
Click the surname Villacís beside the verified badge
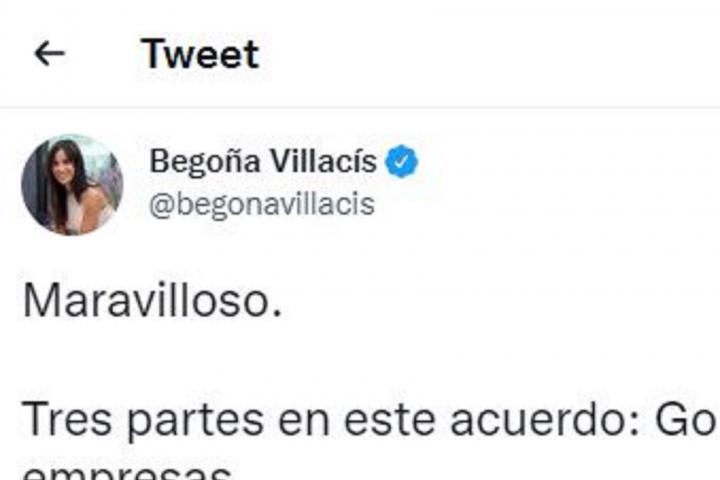pos(323,161)
